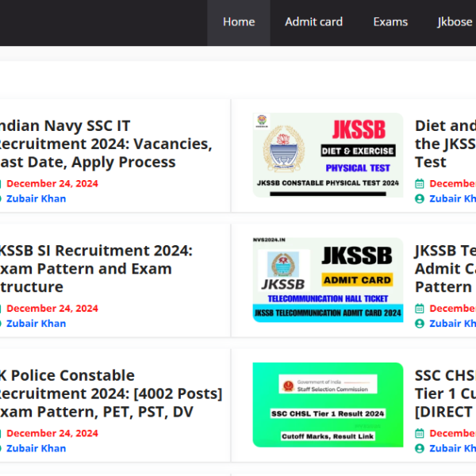Open JKSSB SI Recruitment 2024 article
The image size is (476, 476).
[96, 269]
